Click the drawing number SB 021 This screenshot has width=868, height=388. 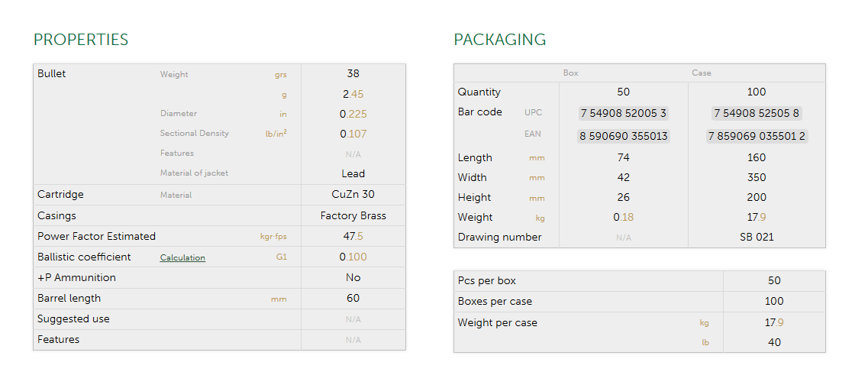click(757, 237)
